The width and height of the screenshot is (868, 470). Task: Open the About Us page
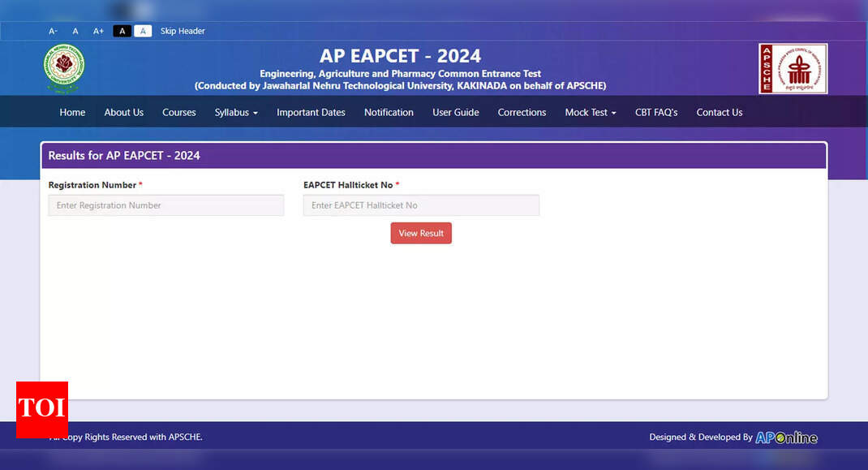tap(123, 112)
